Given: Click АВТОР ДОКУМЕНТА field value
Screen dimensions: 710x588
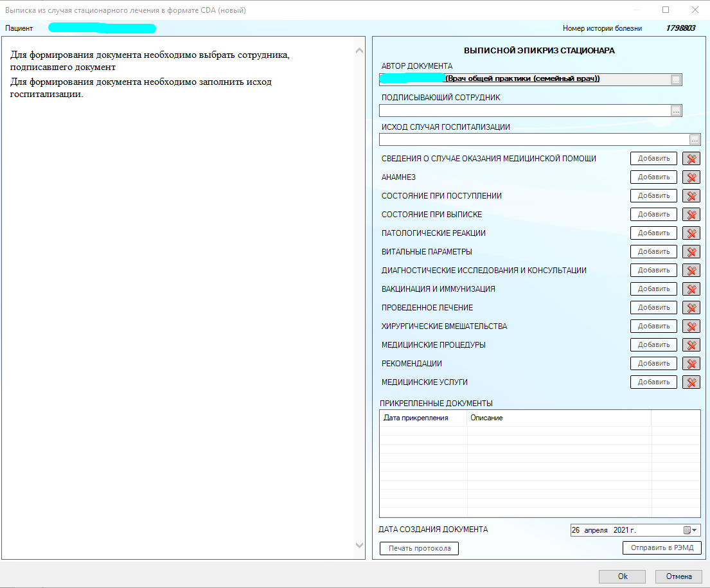Looking at the screenshot, I should point(524,79).
